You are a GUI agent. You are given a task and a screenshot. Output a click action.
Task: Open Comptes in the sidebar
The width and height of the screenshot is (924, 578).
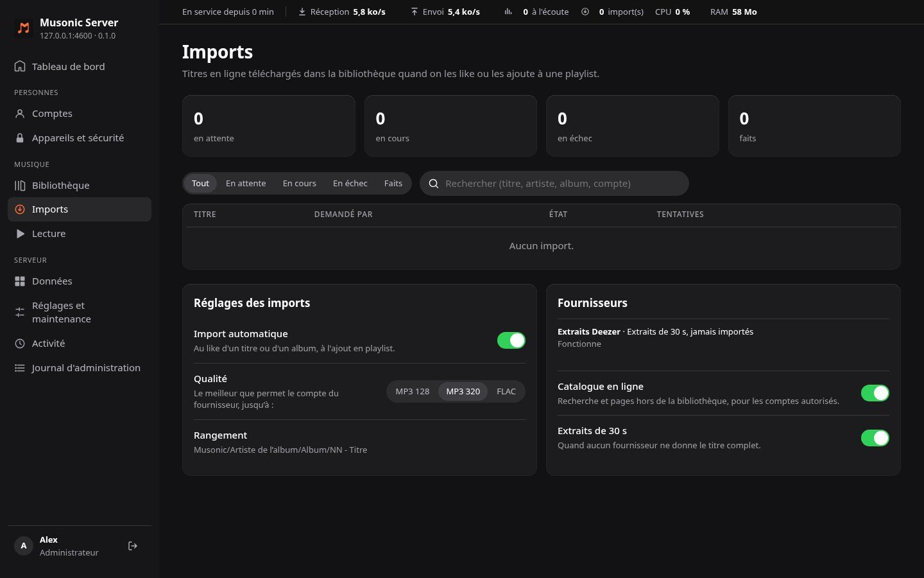(80, 114)
